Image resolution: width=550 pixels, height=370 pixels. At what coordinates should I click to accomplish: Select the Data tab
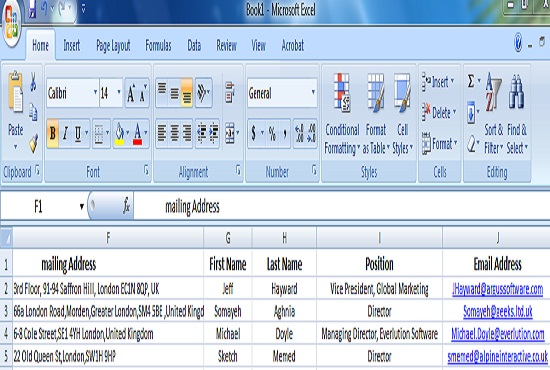coord(194,45)
